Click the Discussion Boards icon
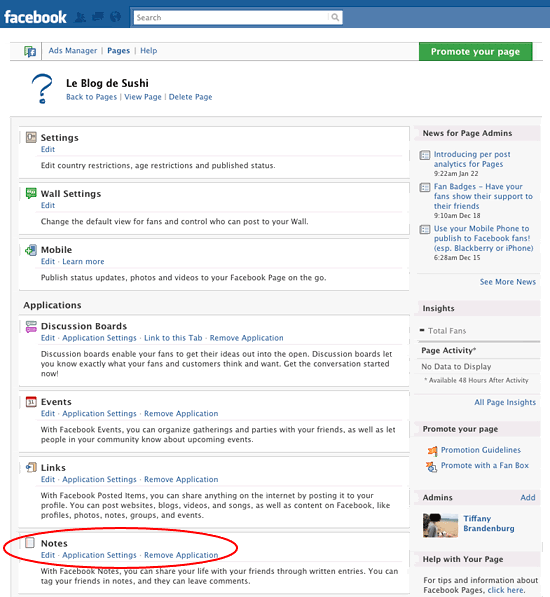Viewport: 550px width, 597px height. coord(31,326)
